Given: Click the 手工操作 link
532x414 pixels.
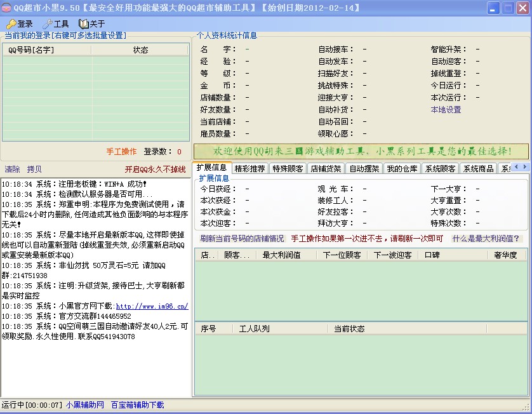Looking at the screenshot, I should click(x=121, y=151).
